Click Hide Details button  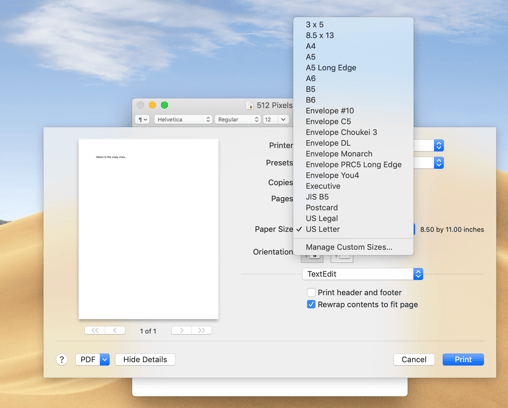145,359
